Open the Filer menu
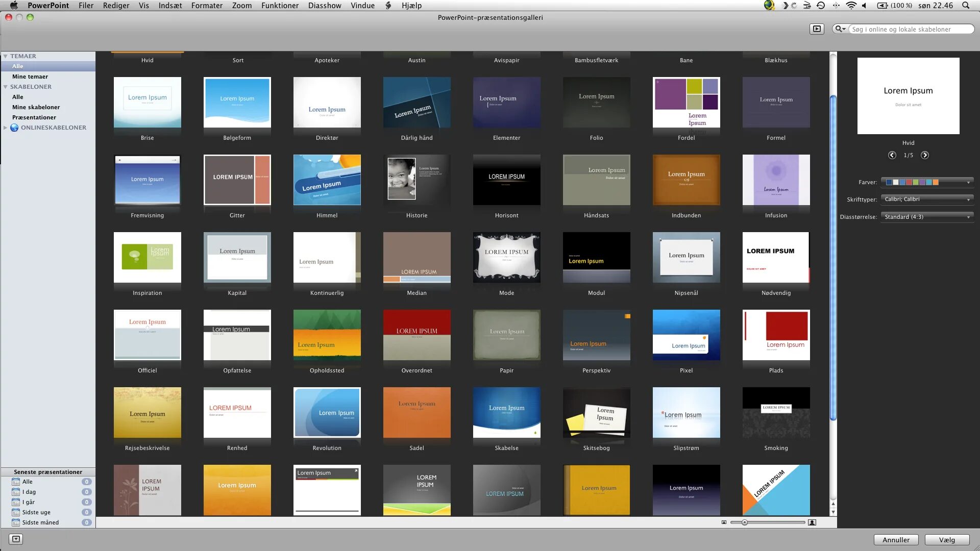This screenshot has height=551, width=980. pyautogui.click(x=86, y=6)
